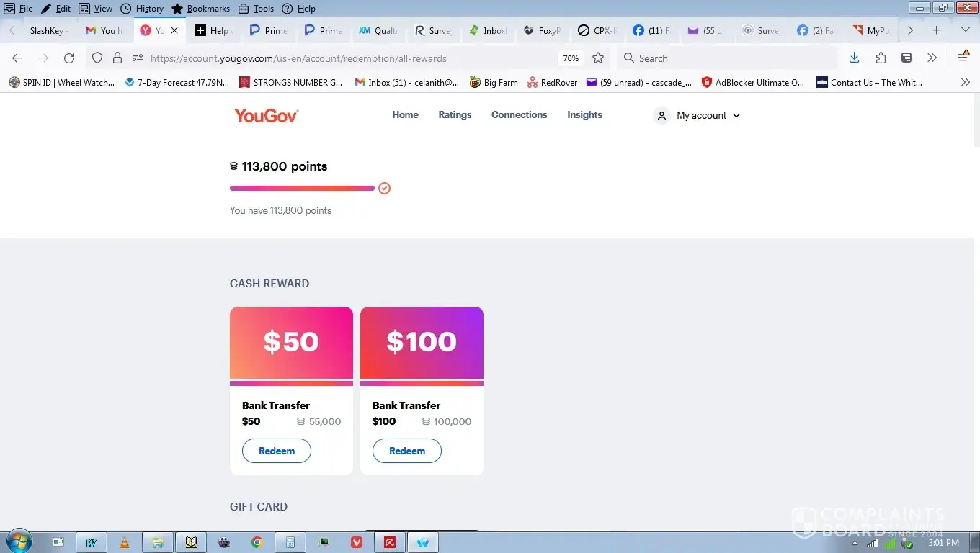Show site security padlock info
980x553 pixels.
pos(117,58)
